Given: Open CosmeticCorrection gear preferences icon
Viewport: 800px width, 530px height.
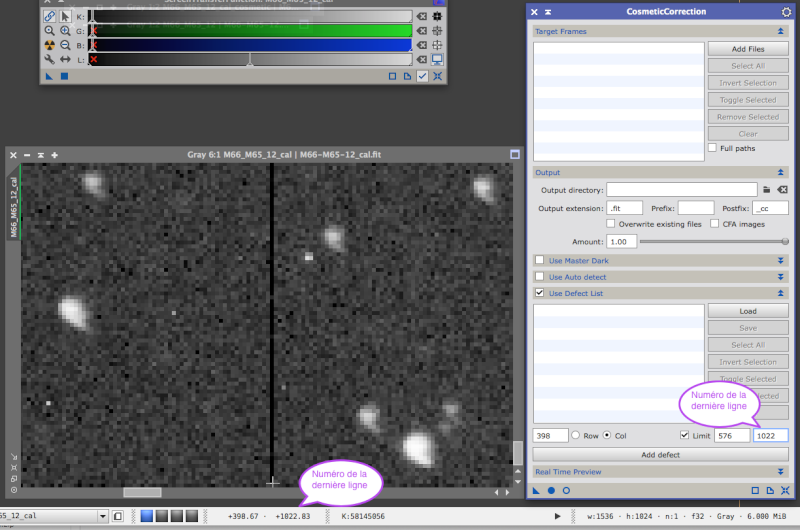Looking at the screenshot, I should (786, 11).
